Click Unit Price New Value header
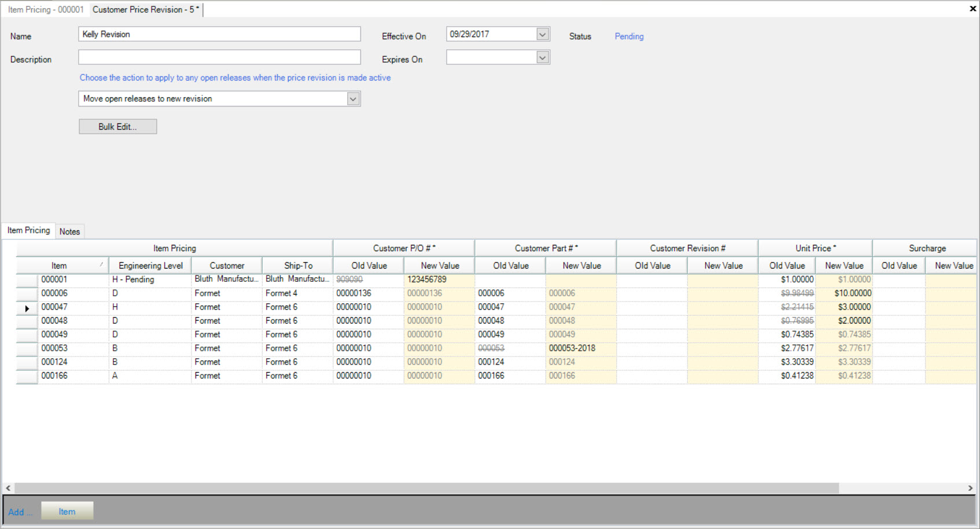This screenshot has width=980, height=529. (x=844, y=266)
